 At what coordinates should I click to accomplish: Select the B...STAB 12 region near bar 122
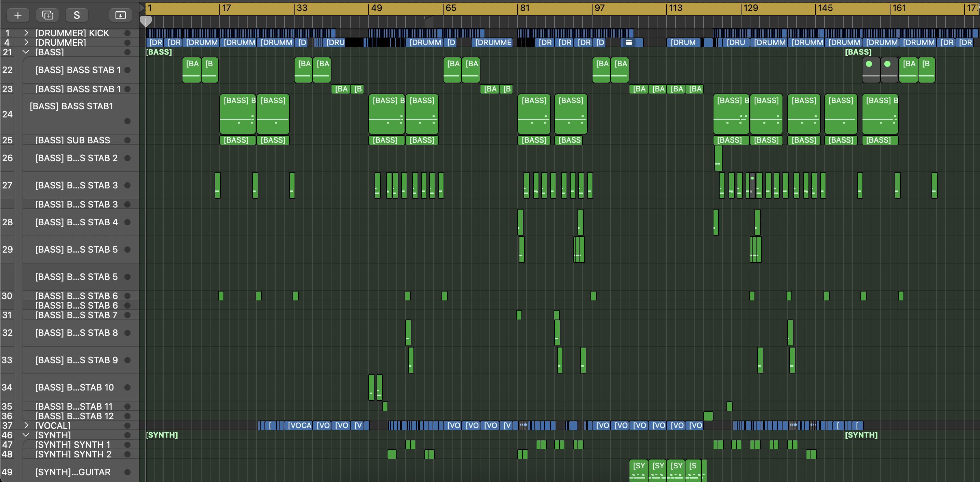click(708, 416)
